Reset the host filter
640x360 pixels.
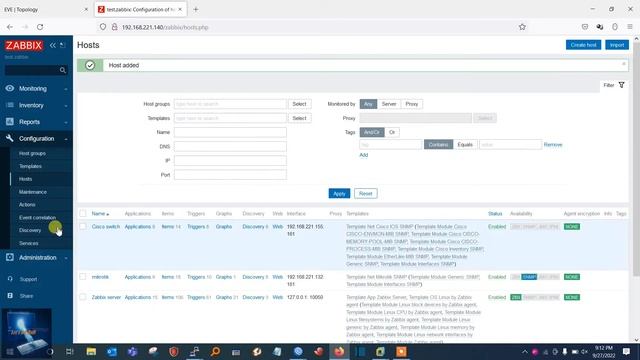pyautogui.click(x=366, y=193)
